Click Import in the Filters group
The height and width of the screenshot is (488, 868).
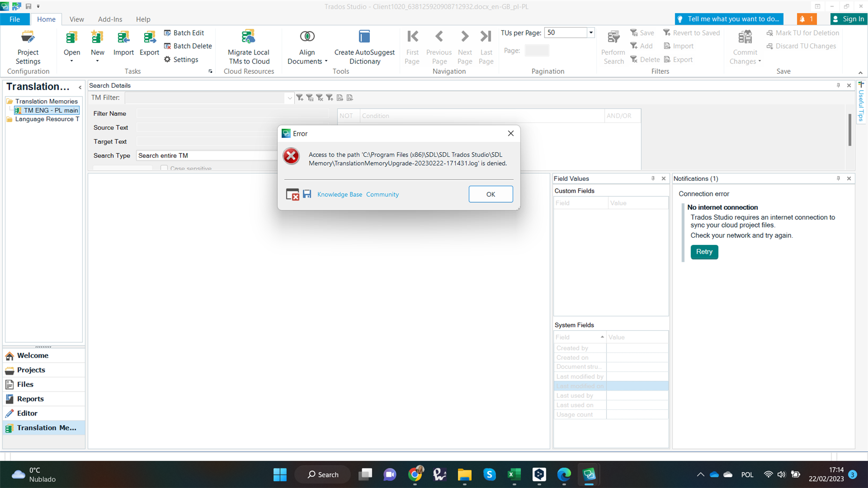[678, 46]
